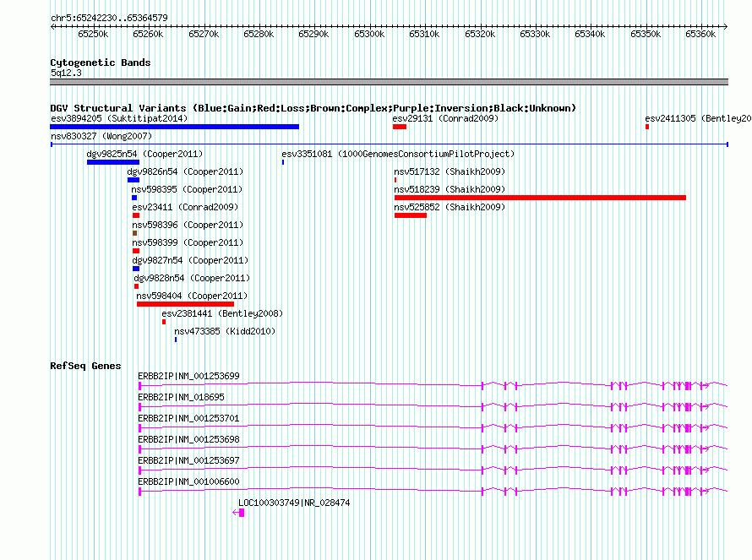Click the ERBB2IP NM_018695 transcript label
Image resolution: width=752 pixels, height=560 pixels.
(181, 397)
